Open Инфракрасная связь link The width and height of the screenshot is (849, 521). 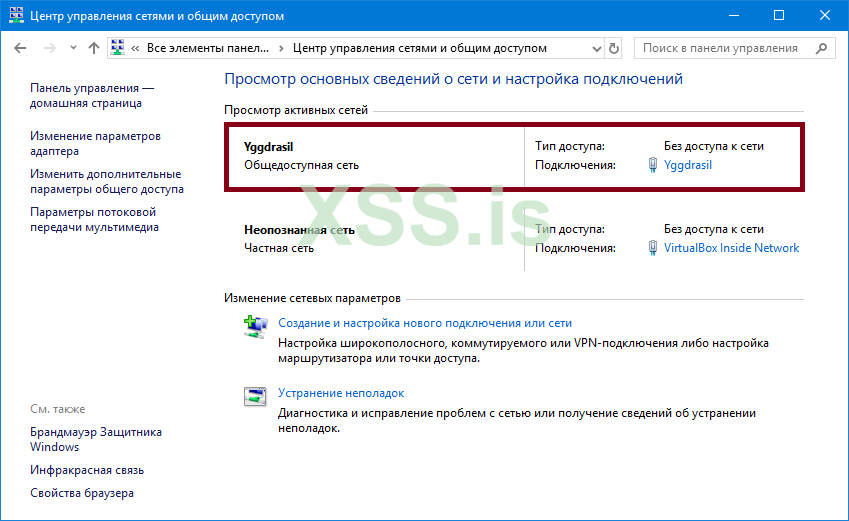coord(87,470)
